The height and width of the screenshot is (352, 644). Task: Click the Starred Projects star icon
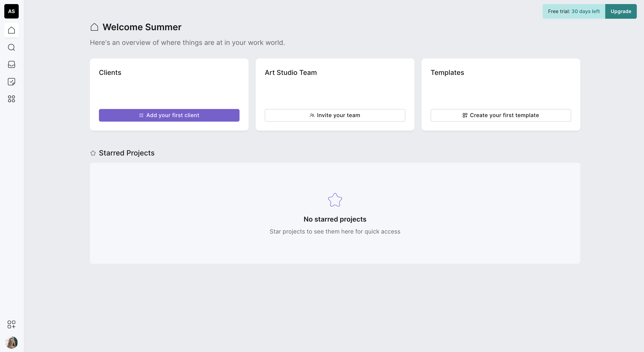point(93,153)
